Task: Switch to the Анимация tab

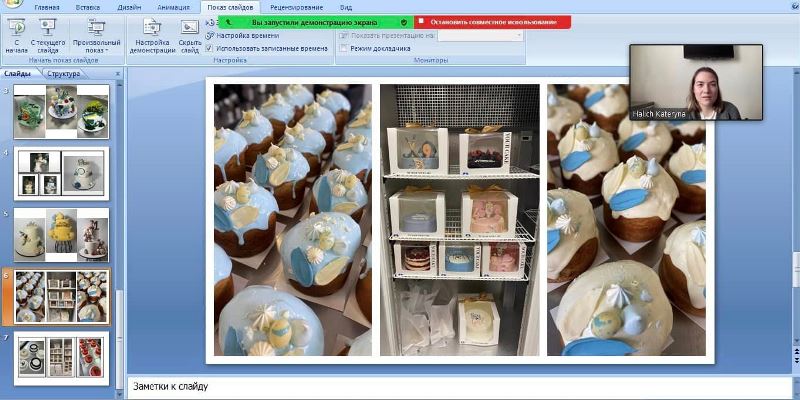Action: pyautogui.click(x=173, y=8)
